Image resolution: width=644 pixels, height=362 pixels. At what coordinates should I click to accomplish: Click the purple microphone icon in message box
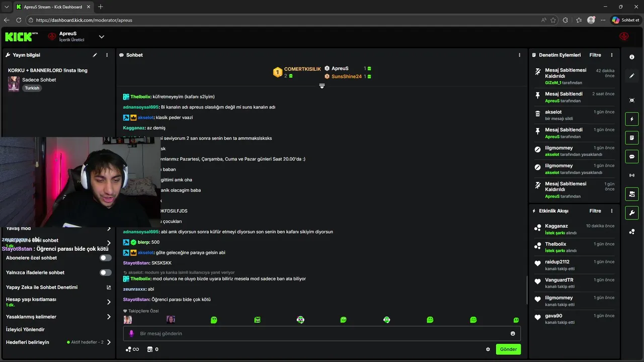(131, 333)
